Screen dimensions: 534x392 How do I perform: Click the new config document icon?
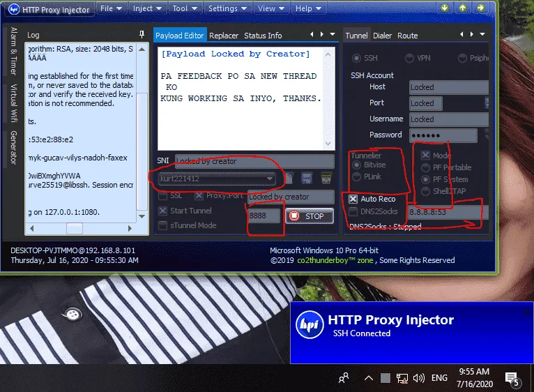[289, 178]
